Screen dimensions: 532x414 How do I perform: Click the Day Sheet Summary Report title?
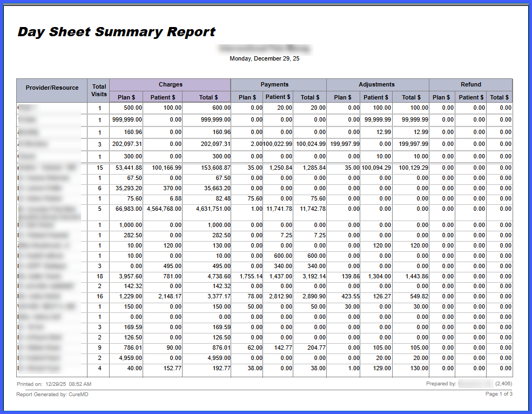pyautogui.click(x=116, y=32)
